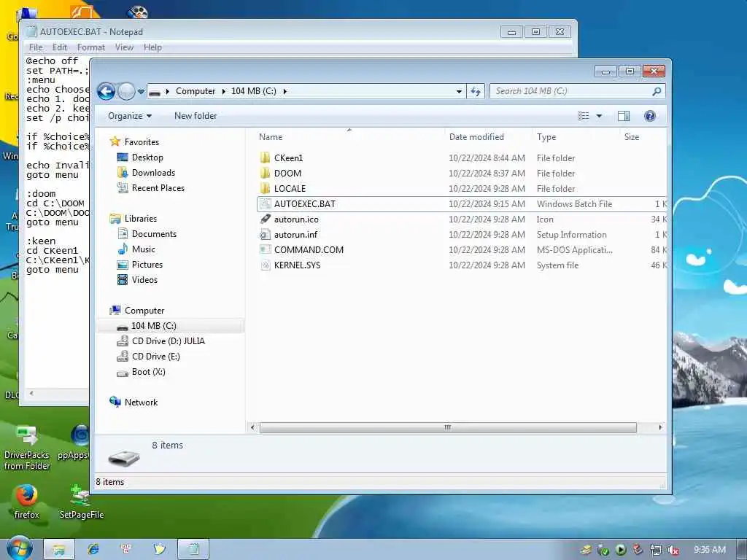
Task: Select the COMMAND.COM file icon
Action: coord(266,249)
